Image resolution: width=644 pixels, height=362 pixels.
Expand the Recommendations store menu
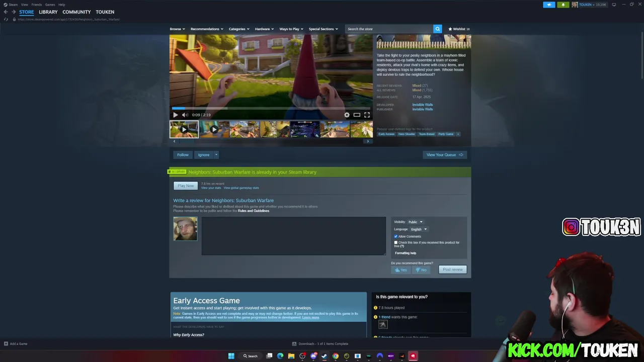[x=207, y=29]
